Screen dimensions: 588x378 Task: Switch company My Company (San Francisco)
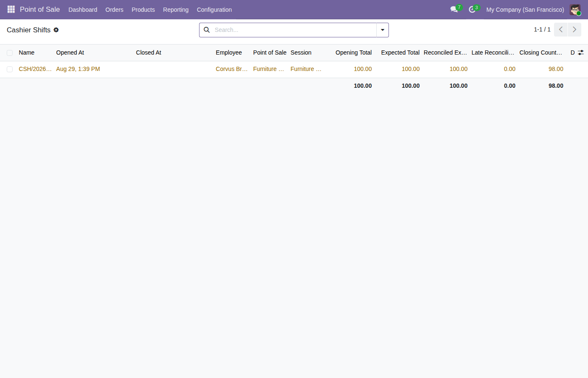point(525,9)
